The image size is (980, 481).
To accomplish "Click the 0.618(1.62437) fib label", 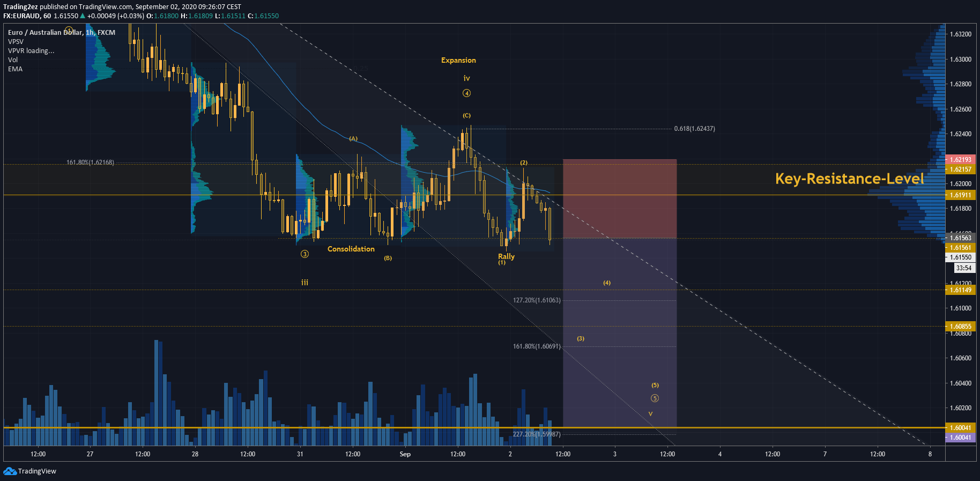I will tap(694, 129).
